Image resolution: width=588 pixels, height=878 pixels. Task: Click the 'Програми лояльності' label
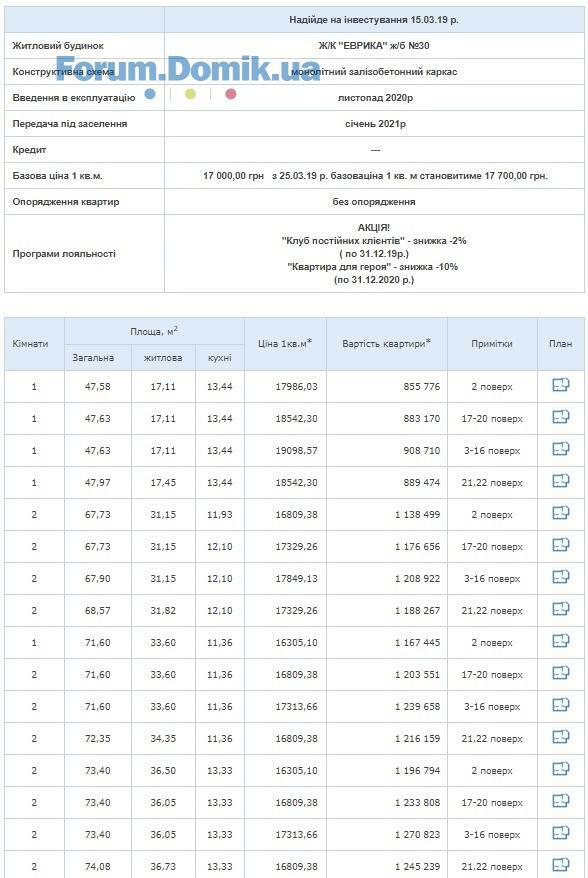point(64,253)
